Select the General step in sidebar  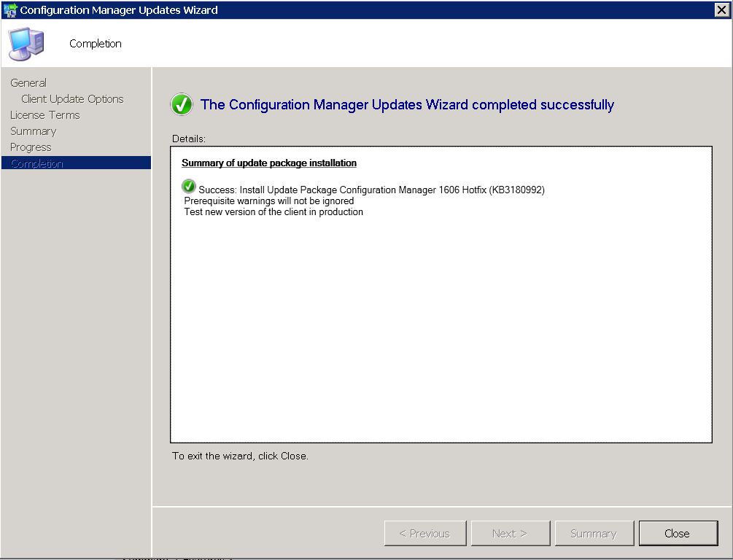pyautogui.click(x=28, y=82)
